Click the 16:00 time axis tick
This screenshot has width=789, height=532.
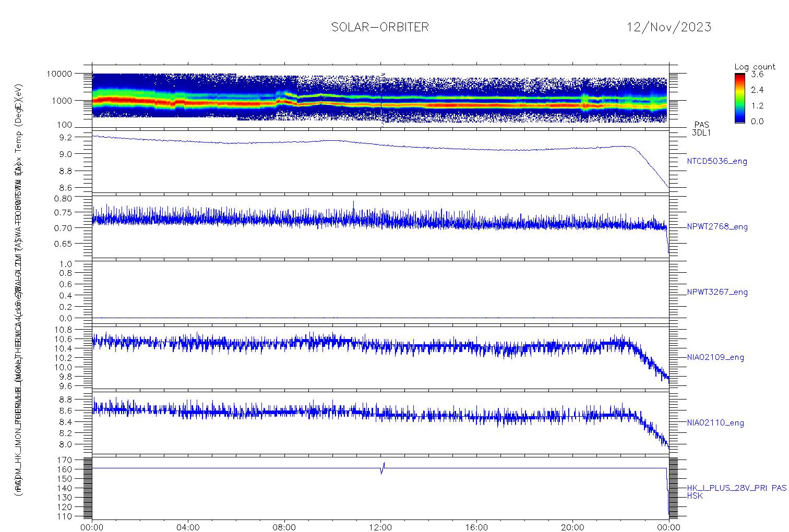pos(476,527)
